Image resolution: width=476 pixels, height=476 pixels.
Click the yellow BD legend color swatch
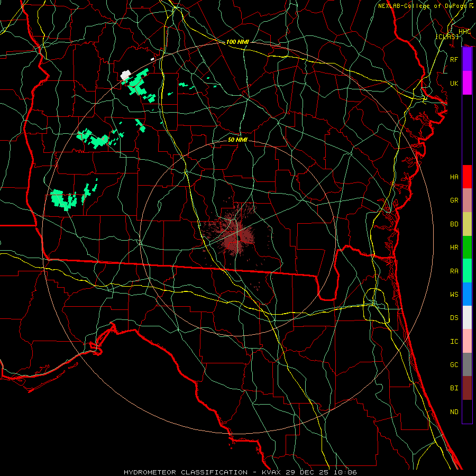467,224
